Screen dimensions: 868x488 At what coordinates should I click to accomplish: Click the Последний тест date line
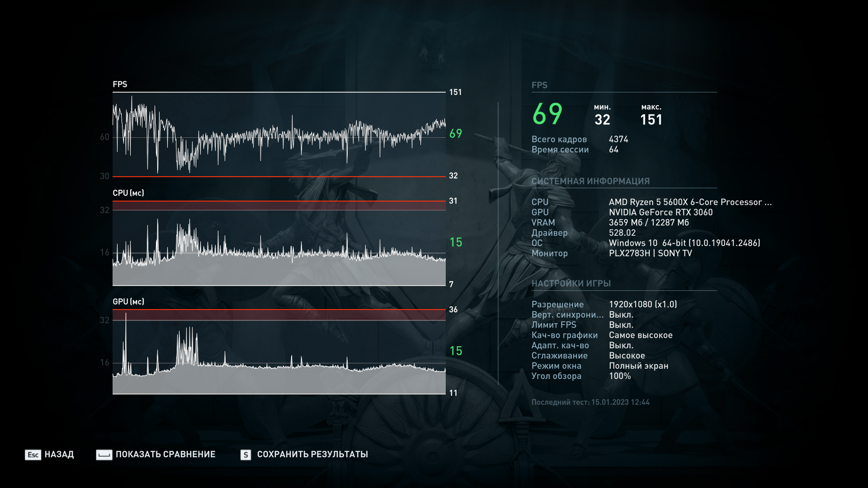coord(590,402)
